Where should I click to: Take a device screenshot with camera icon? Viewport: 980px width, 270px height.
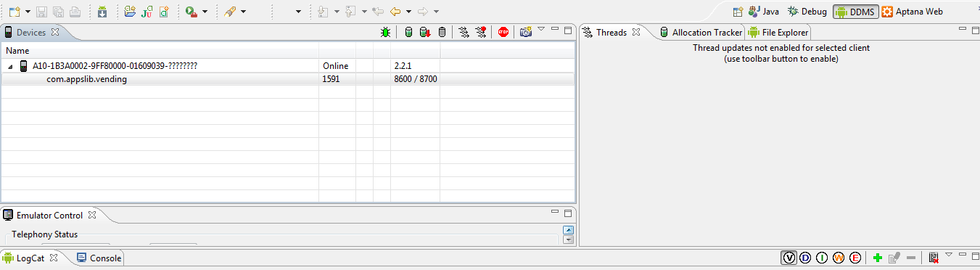[526, 32]
